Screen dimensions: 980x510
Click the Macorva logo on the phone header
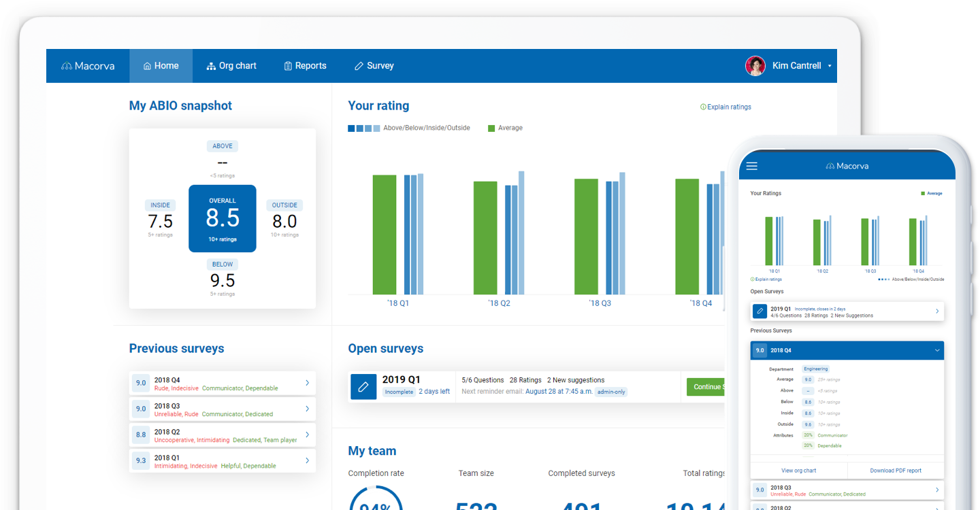847,166
